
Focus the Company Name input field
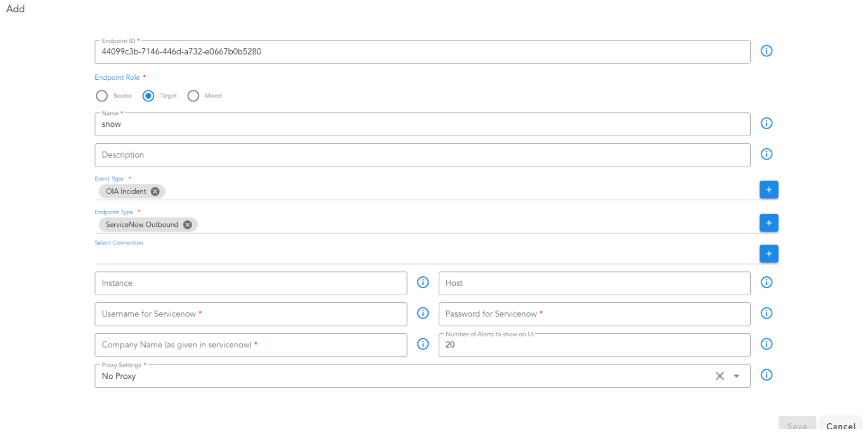click(250, 345)
